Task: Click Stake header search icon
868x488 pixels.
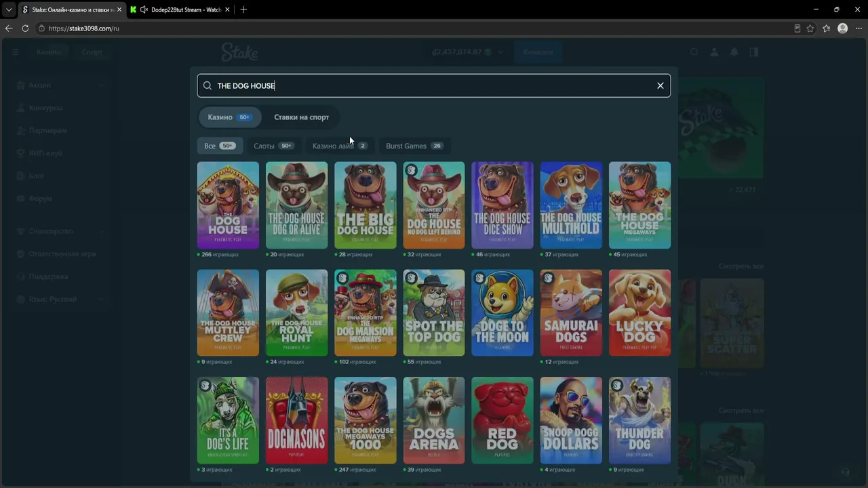Action: pyautogui.click(x=694, y=52)
